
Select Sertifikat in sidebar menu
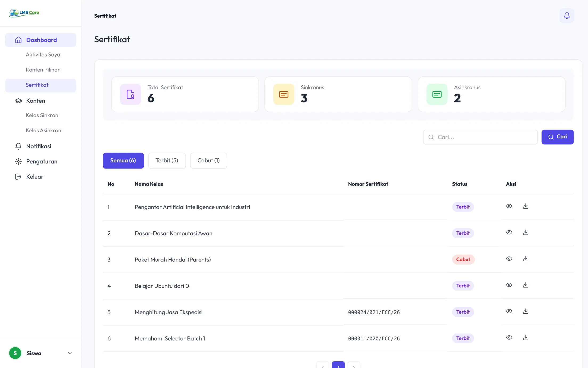click(41, 85)
